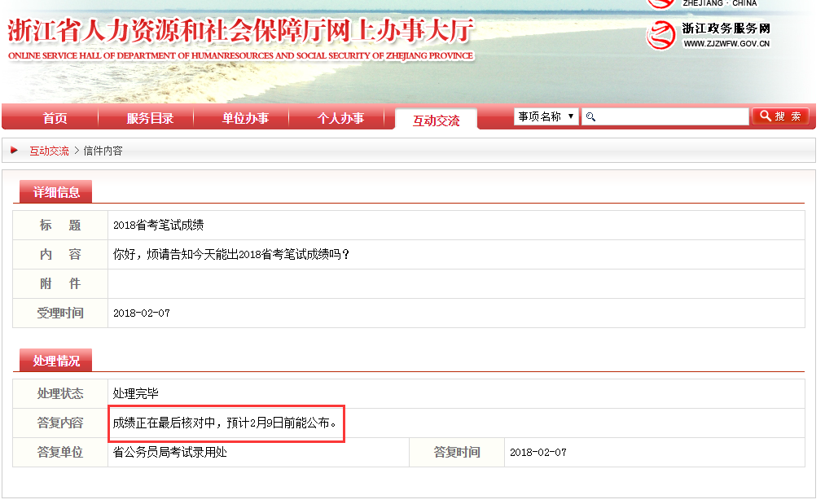Click the 详细信息 section header

tap(56, 193)
